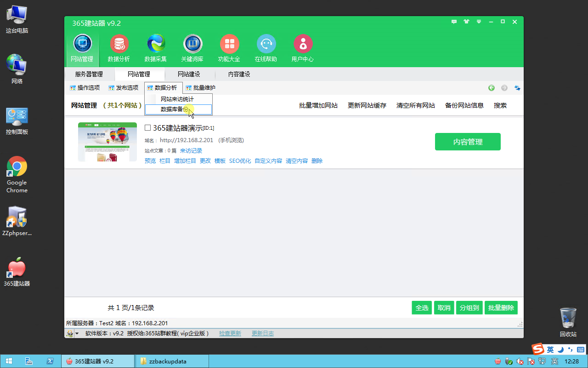This screenshot has height=368, width=588.
Task: Open the 批量维护 dropdown menu
Action: 200,88
